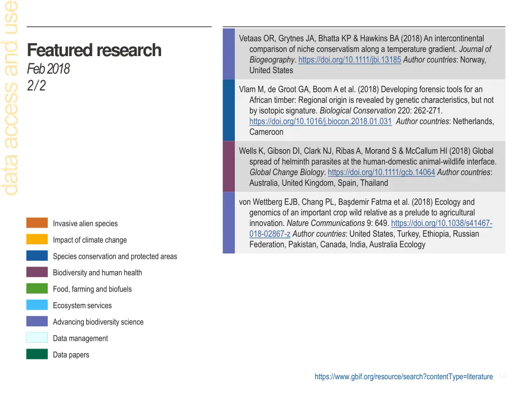Click the purple bar beside the Wells citation
Viewport: 532px width, 399px height.
(229, 167)
